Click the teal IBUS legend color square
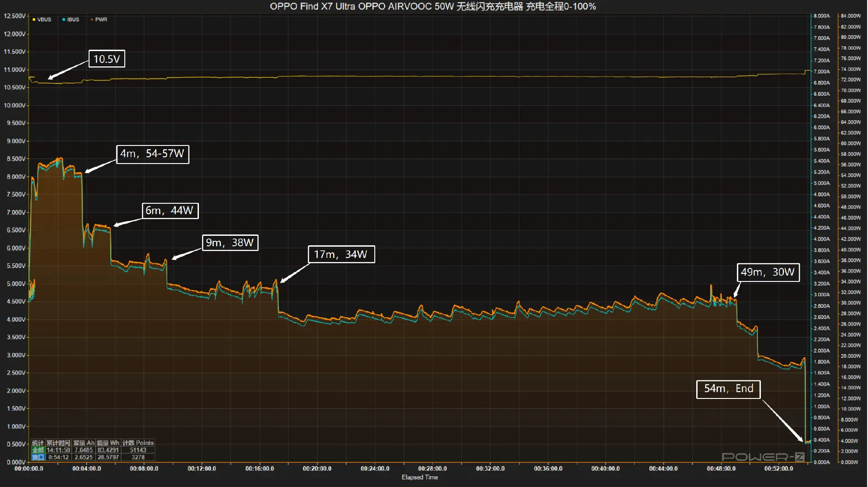The image size is (868, 487). 64,19
